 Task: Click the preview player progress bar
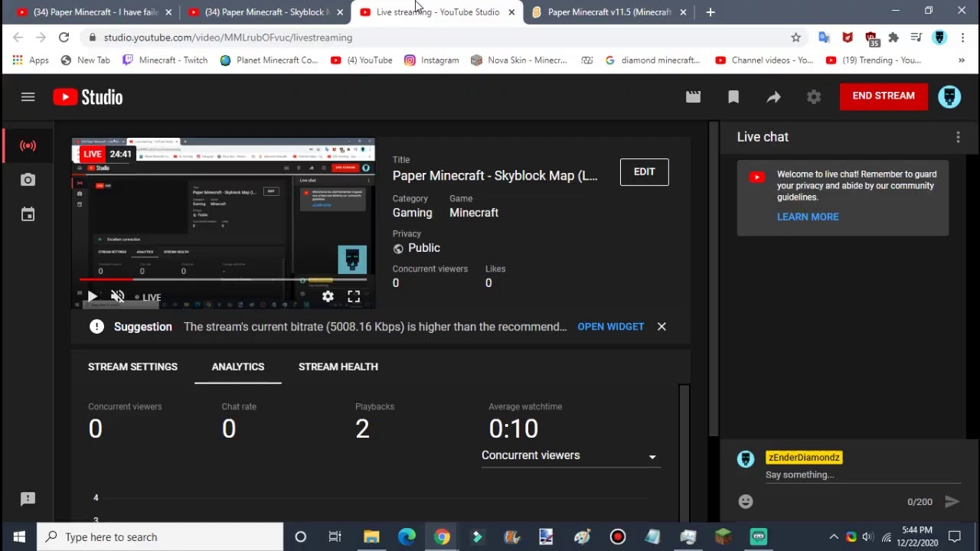(x=223, y=280)
